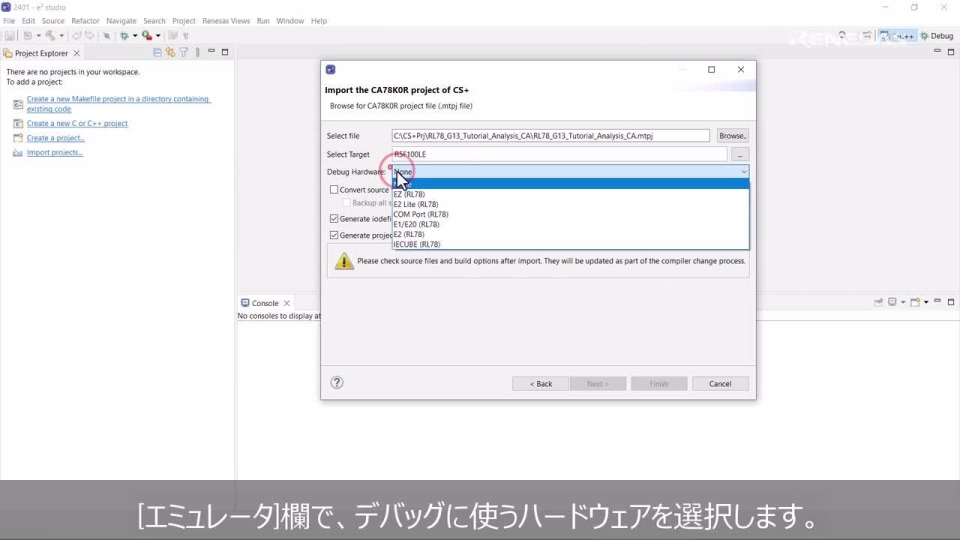Viewport: 960px width, 540px height.
Task: Click the Build hammer icon
Action: pos(50,36)
